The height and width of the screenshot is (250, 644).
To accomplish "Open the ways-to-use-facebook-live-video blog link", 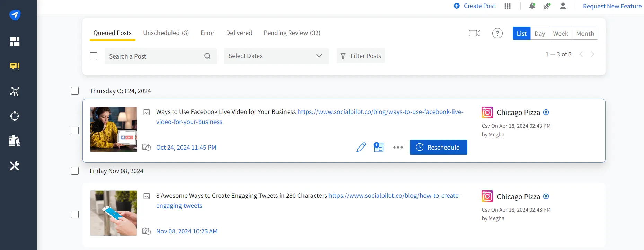I will point(380,112).
